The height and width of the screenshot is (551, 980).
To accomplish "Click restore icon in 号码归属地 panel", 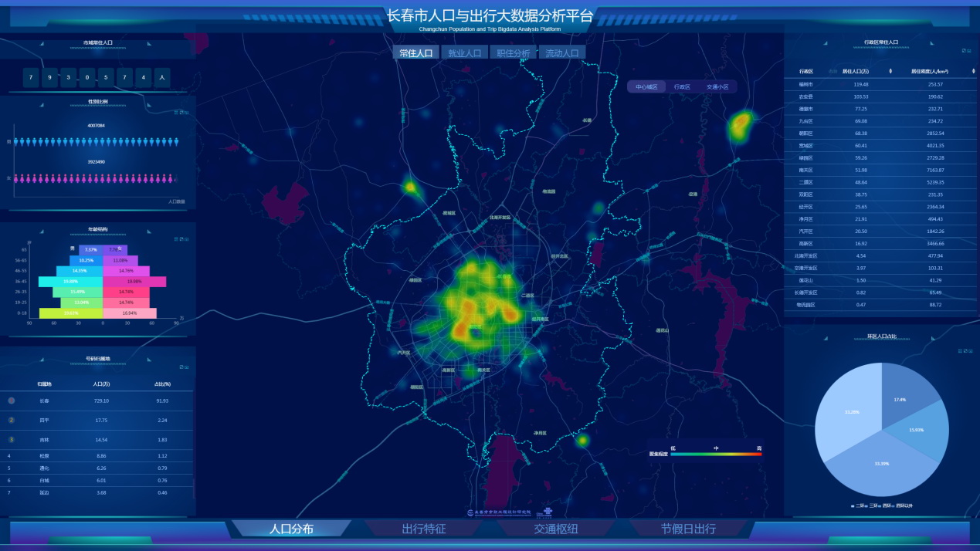I will (181, 367).
